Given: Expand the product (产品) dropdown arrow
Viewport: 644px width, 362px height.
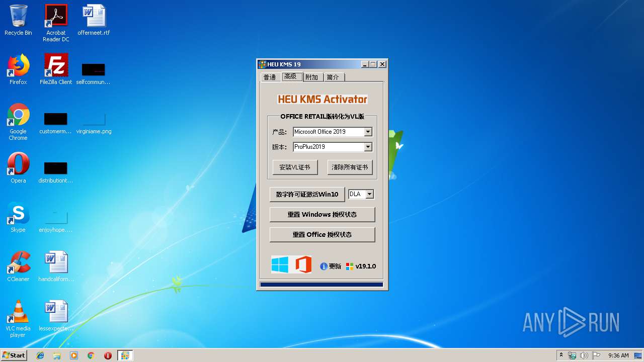Looking at the screenshot, I should (x=368, y=132).
